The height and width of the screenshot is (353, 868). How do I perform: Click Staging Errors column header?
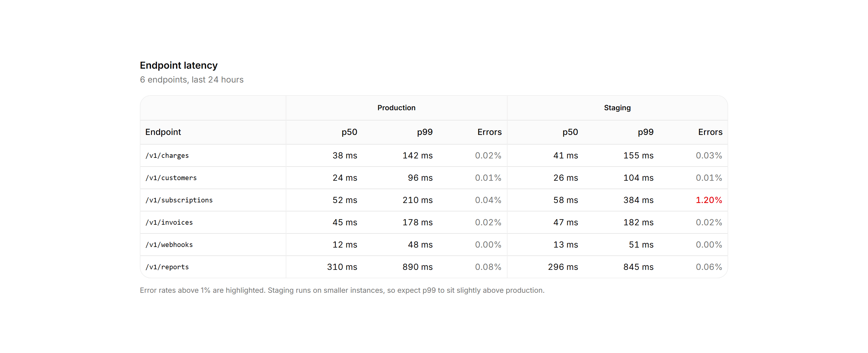point(710,132)
